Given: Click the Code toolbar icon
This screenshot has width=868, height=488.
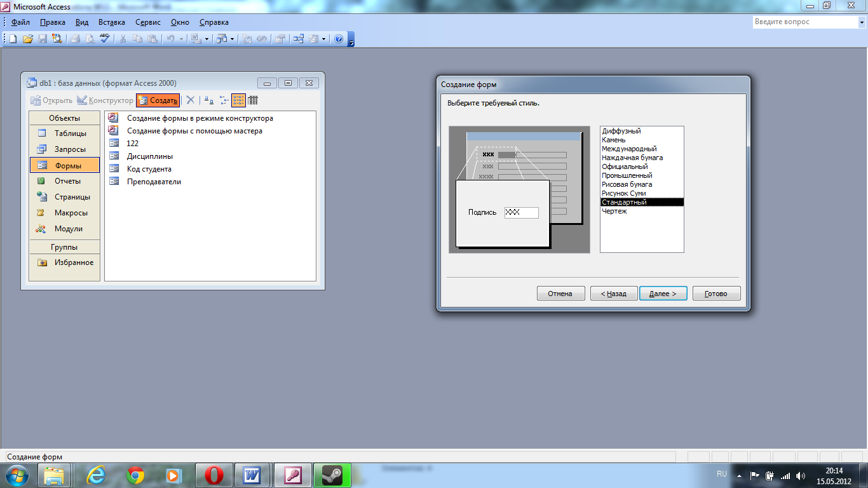Looking at the screenshot, I should (x=247, y=39).
